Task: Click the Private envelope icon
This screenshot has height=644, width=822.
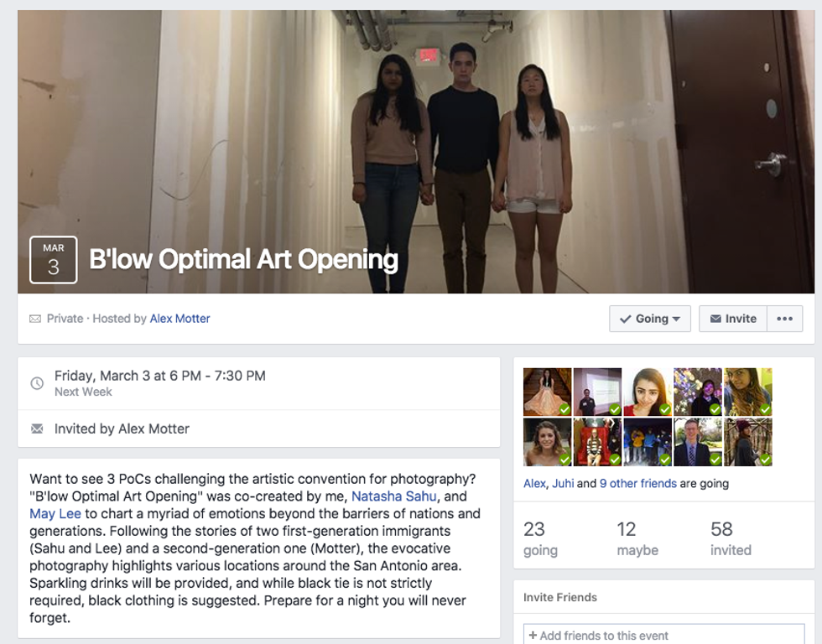Action: pyautogui.click(x=35, y=319)
